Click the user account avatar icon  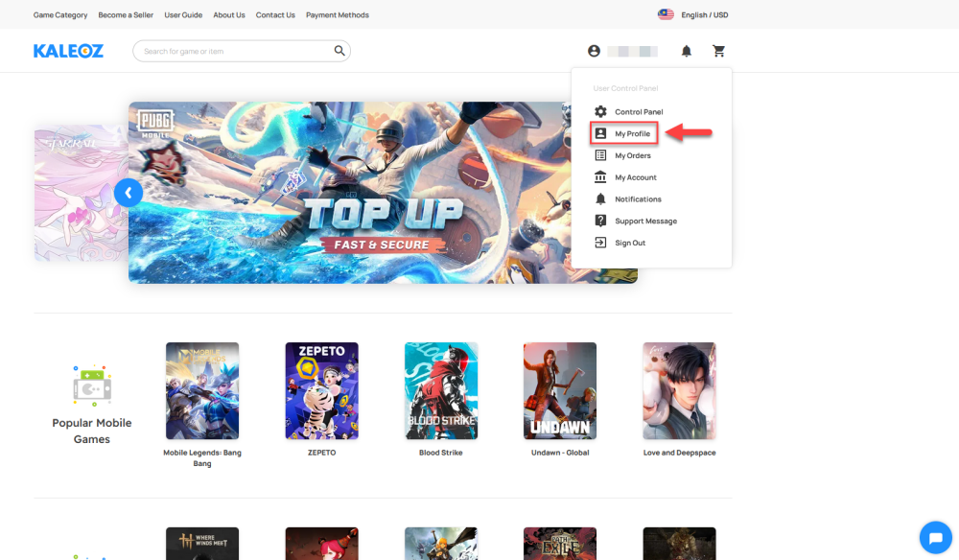[x=595, y=51]
